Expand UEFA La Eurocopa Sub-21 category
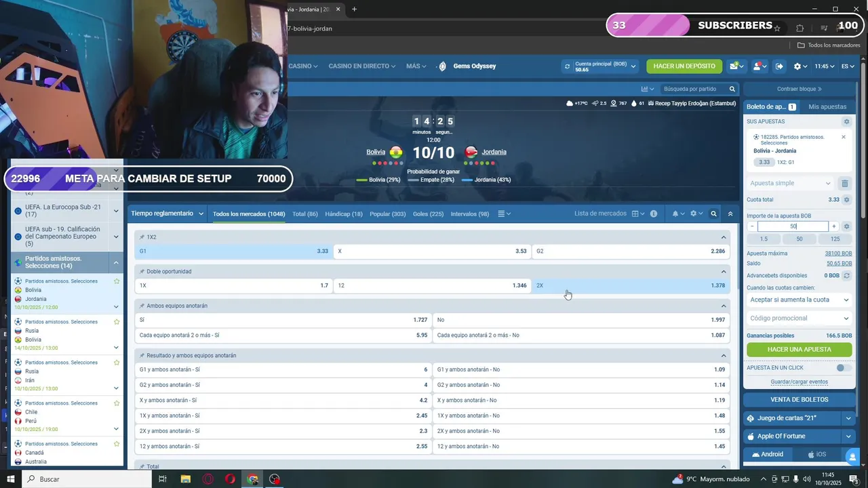 coord(116,210)
